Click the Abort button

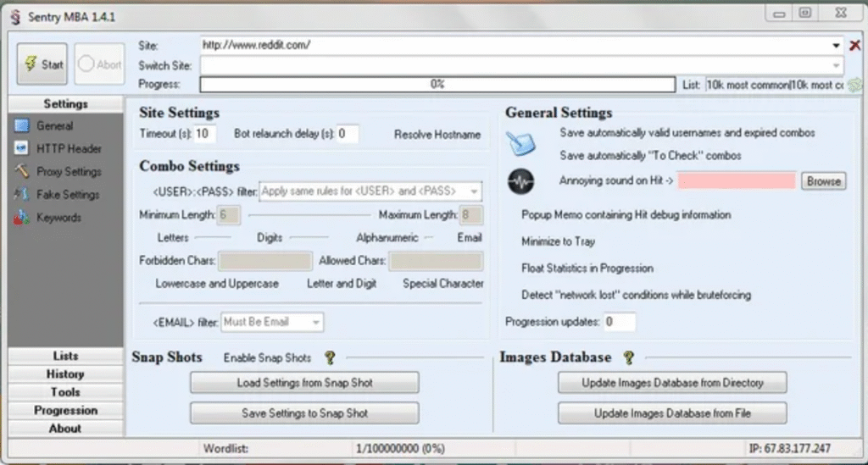point(100,64)
